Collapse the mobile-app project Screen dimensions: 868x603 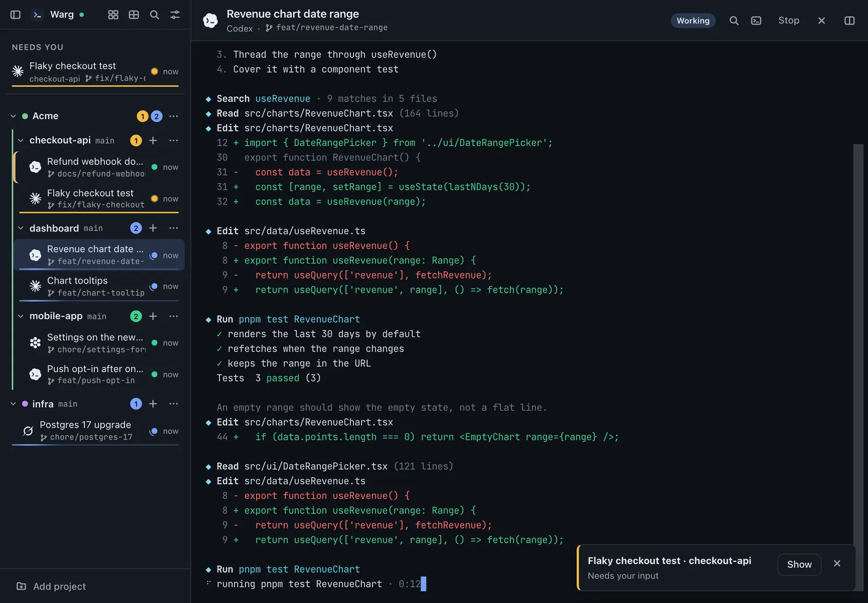pos(21,316)
